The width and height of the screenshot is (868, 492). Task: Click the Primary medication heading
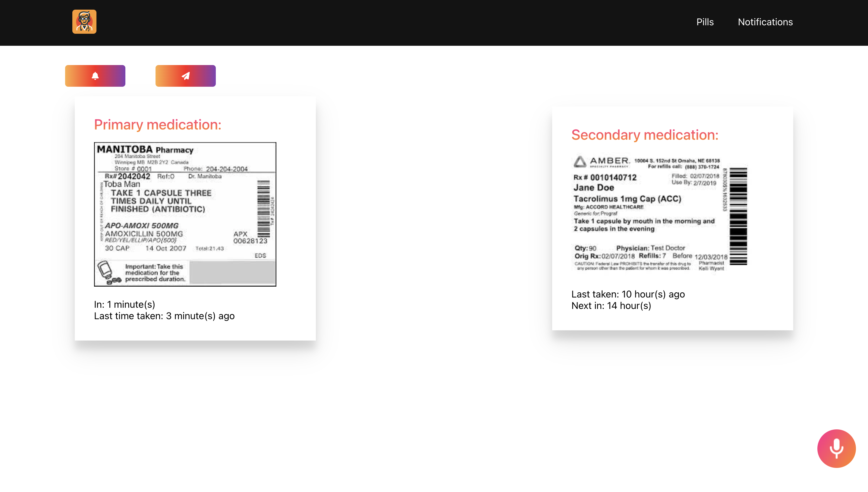(158, 125)
